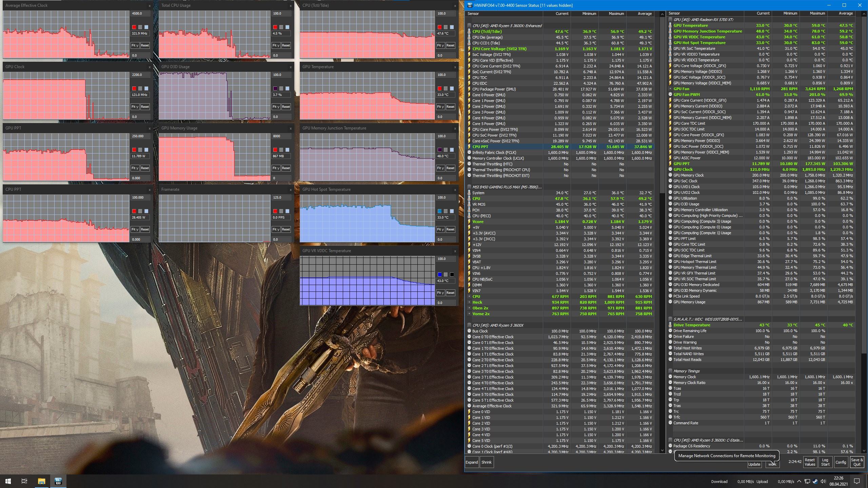Click light blue swatch in GPU Hot Spot Temperature graph

click(452, 211)
